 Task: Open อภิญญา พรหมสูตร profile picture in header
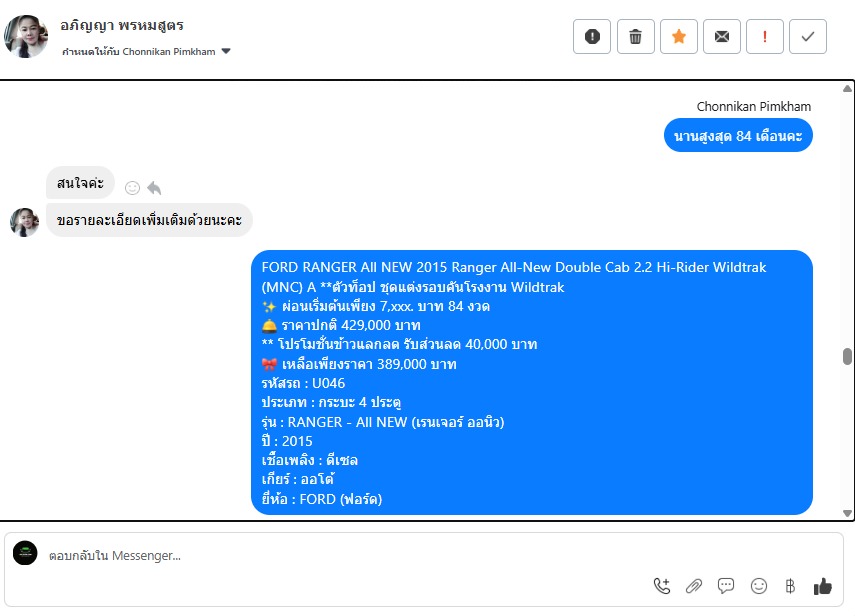coord(26,37)
